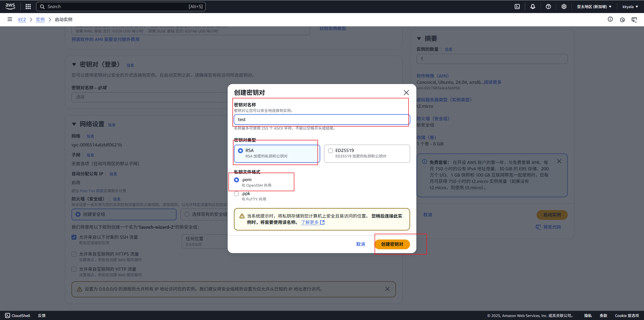This screenshot has height=320, width=644.
Task: Click the hexagon icon in breadcrumb bar
Action: coord(622,20)
